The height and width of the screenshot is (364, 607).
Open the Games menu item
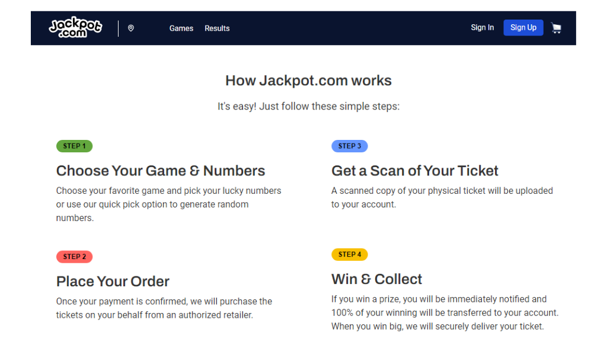(x=181, y=28)
